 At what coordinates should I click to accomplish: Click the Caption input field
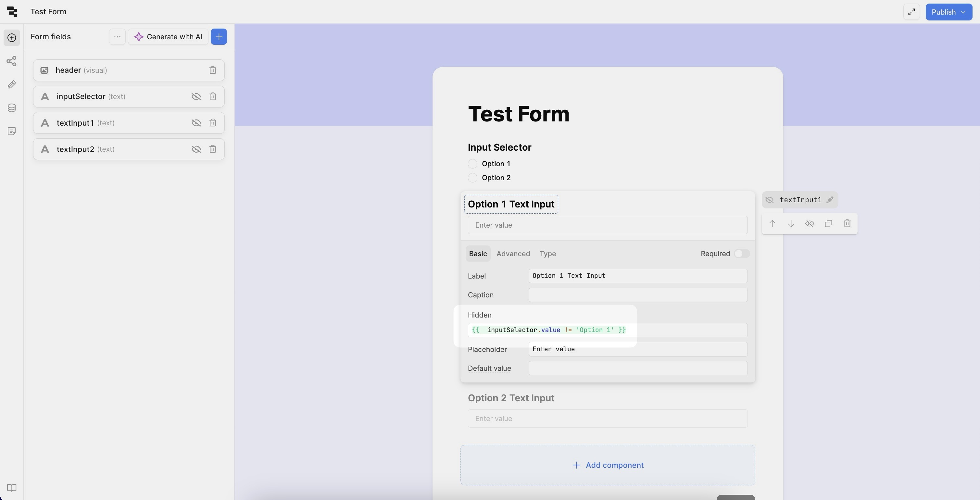(638, 295)
